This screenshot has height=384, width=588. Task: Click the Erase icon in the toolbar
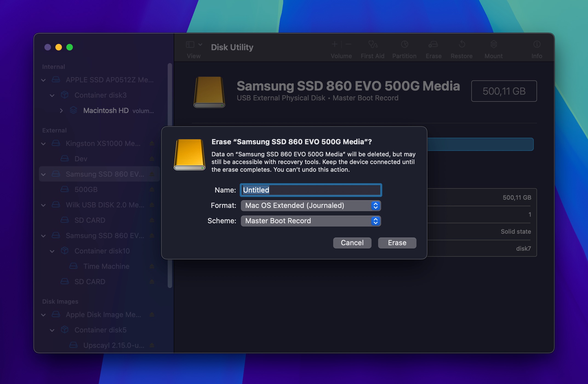434,48
